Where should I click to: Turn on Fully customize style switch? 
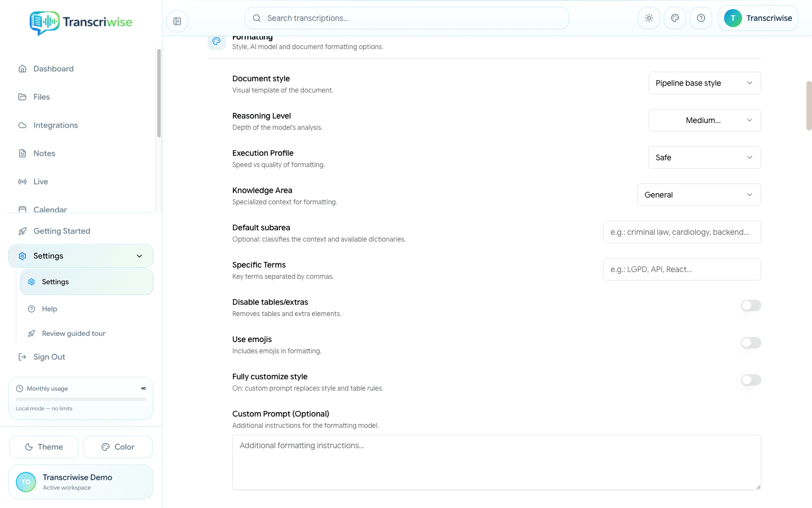(x=751, y=380)
